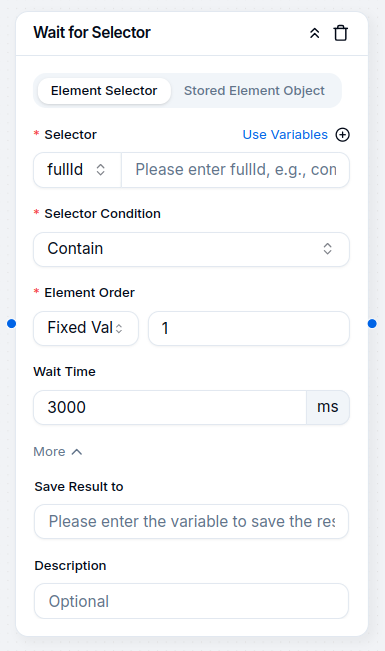385x651 pixels.
Task: Click the up-down arrows in Selector Condition
Action: tap(328, 249)
